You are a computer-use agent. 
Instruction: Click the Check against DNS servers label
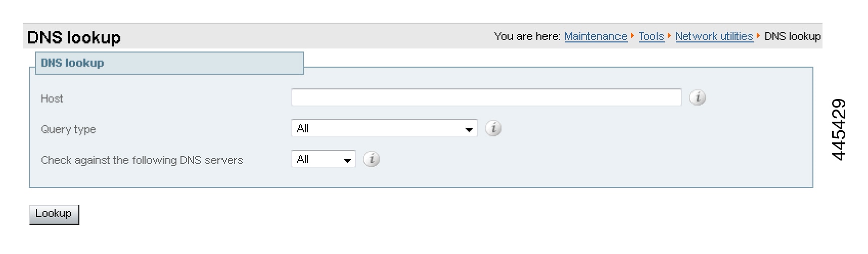tap(142, 160)
